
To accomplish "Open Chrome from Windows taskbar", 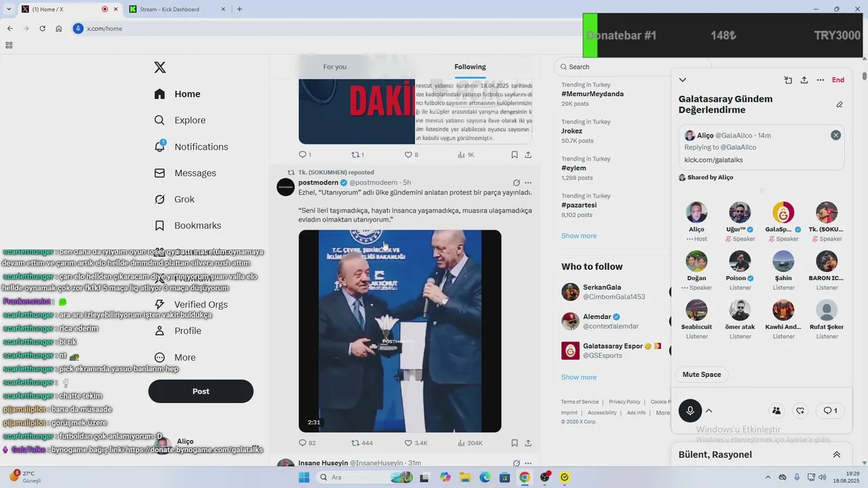I will [x=524, y=477].
